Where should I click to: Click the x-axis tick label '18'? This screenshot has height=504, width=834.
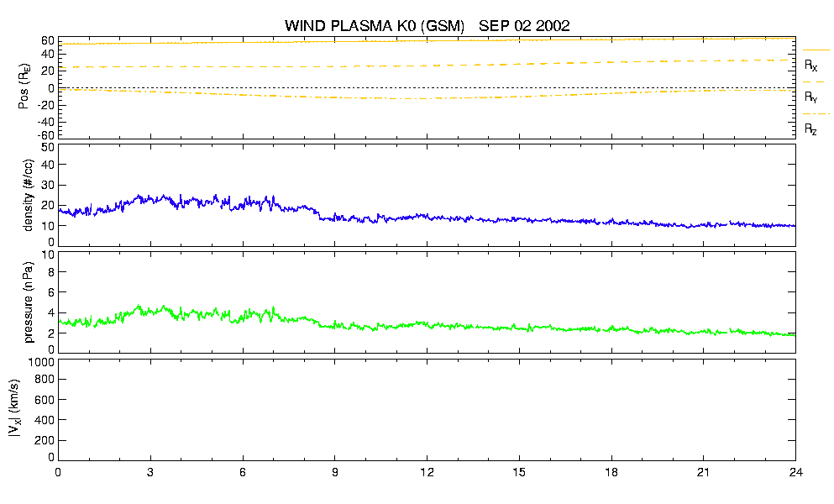coord(611,472)
